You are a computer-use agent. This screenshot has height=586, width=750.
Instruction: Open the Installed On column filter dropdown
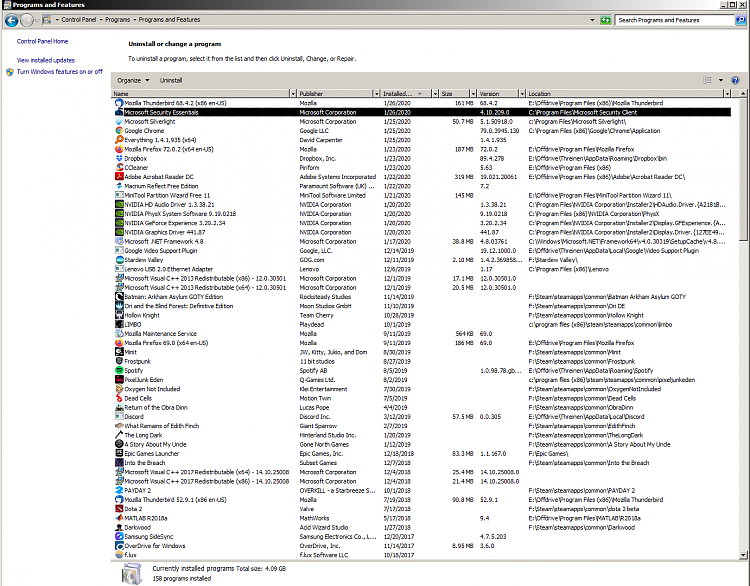435,94
